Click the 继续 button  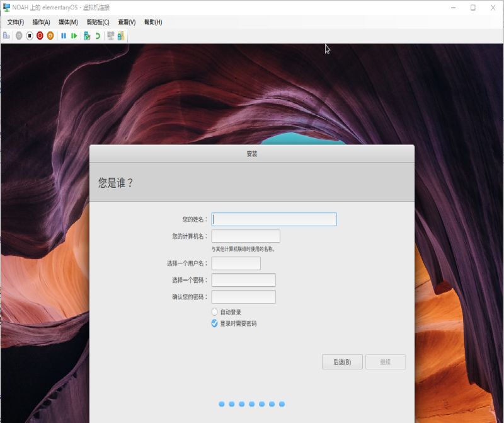click(x=386, y=362)
